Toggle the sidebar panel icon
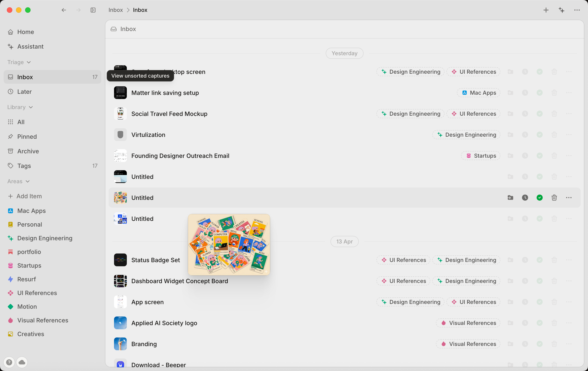588x371 pixels. (x=93, y=10)
